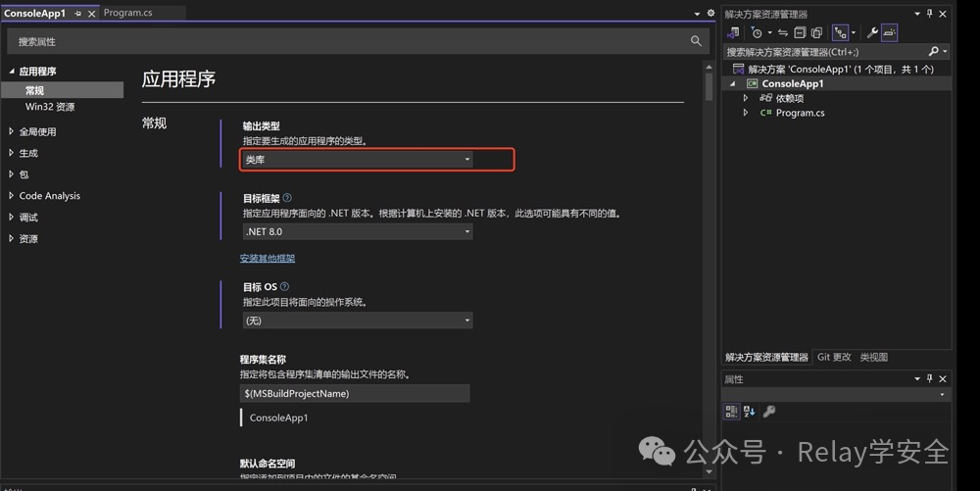Image resolution: width=980 pixels, height=491 pixels.
Task: Click the property page scrollbar down arrow
Action: point(709,472)
